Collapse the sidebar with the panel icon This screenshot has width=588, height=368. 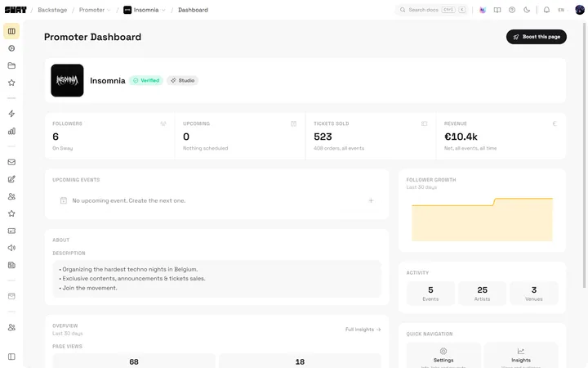pyautogui.click(x=11, y=357)
